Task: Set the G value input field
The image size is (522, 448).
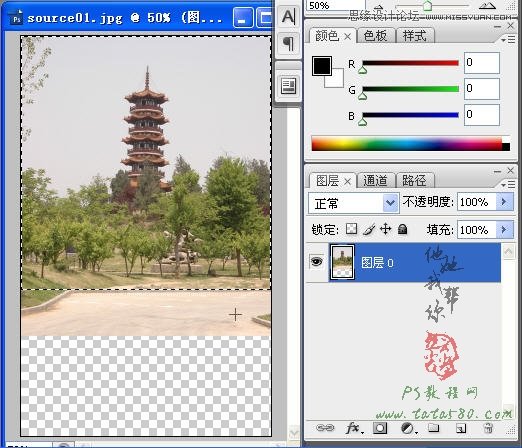Action: coord(481,89)
